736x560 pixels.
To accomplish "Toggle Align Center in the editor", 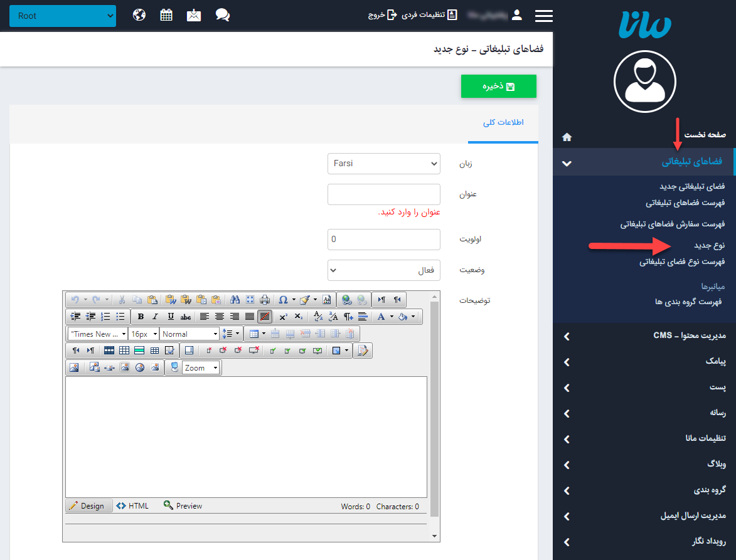I will (x=219, y=317).
